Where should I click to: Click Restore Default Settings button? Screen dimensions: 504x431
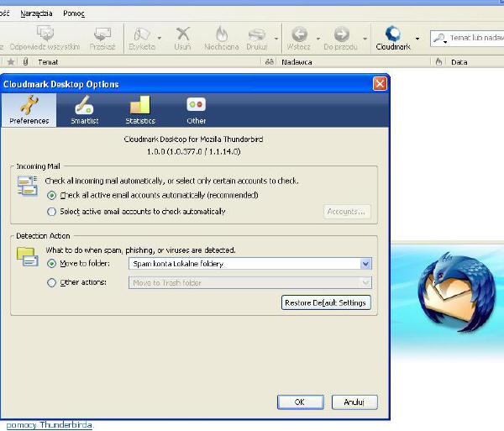326,302
